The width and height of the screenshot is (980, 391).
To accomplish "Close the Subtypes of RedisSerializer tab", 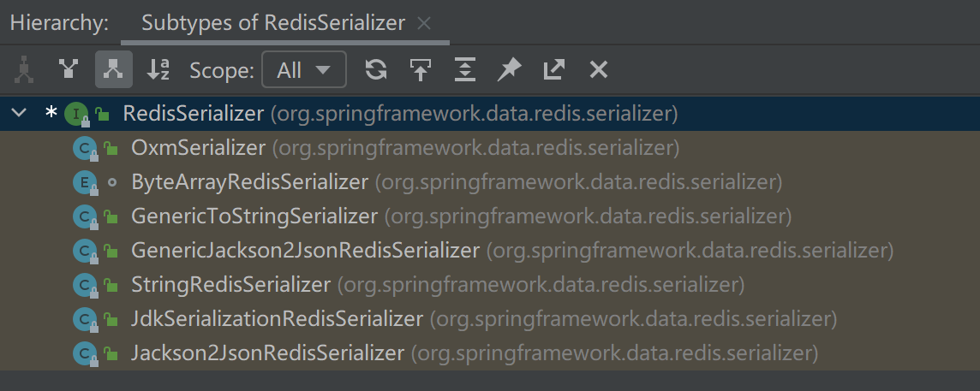I will [x=424, y=24].
